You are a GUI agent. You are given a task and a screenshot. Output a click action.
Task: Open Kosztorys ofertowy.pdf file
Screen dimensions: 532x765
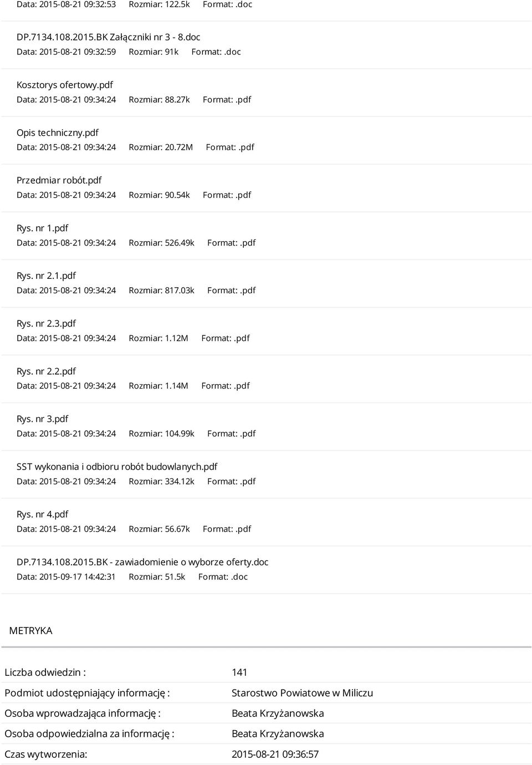pyautogui.click(x=65, y=85)
